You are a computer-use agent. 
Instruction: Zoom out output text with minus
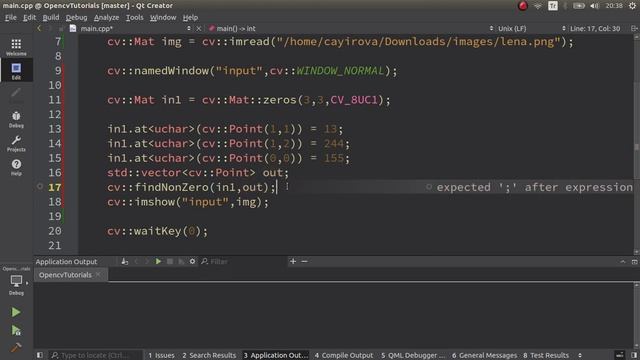click(304, 261)
